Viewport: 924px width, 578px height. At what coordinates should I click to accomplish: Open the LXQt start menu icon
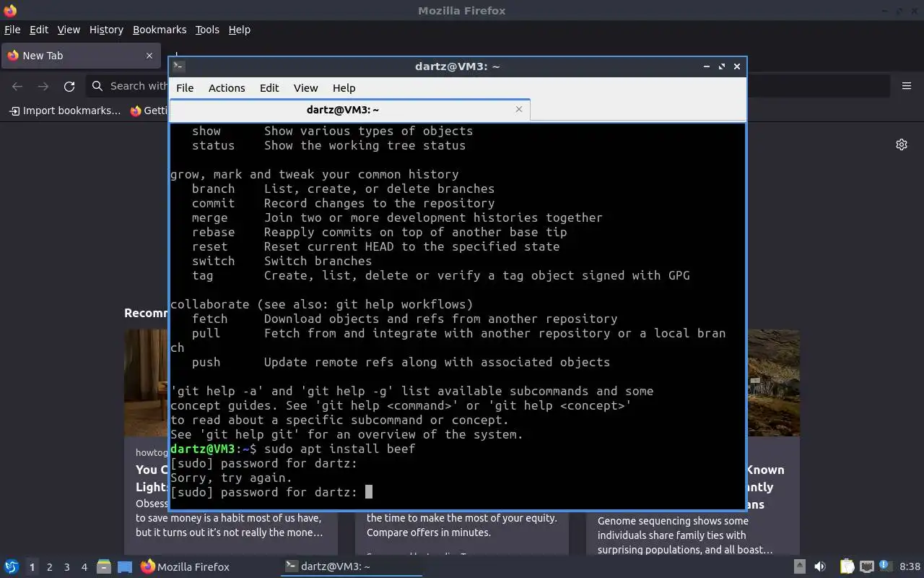point(11,567)
